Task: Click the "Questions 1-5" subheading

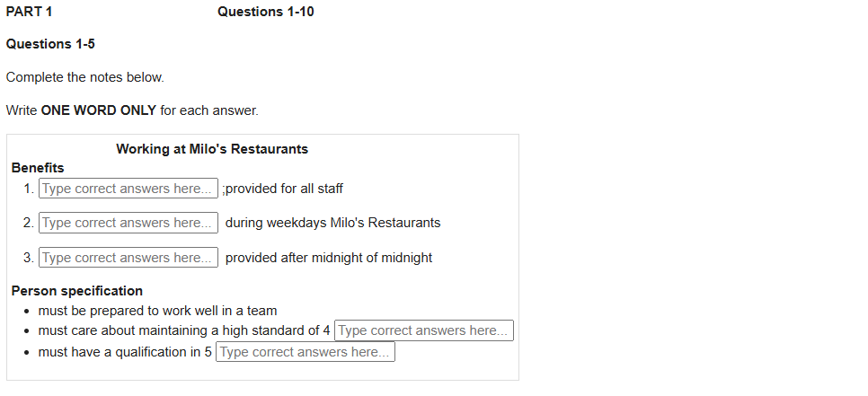Action: pos(50,44)
